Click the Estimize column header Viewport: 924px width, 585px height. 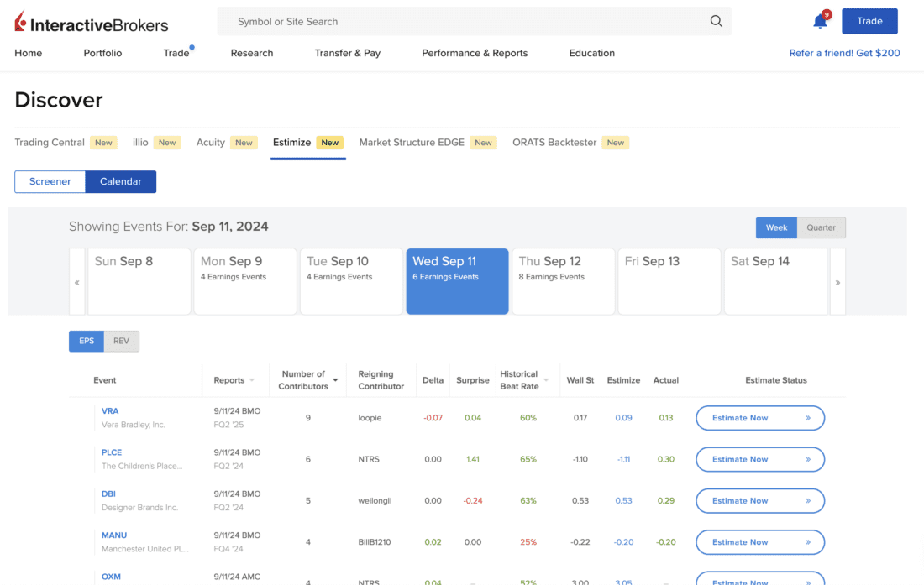(x=623, y=380)
